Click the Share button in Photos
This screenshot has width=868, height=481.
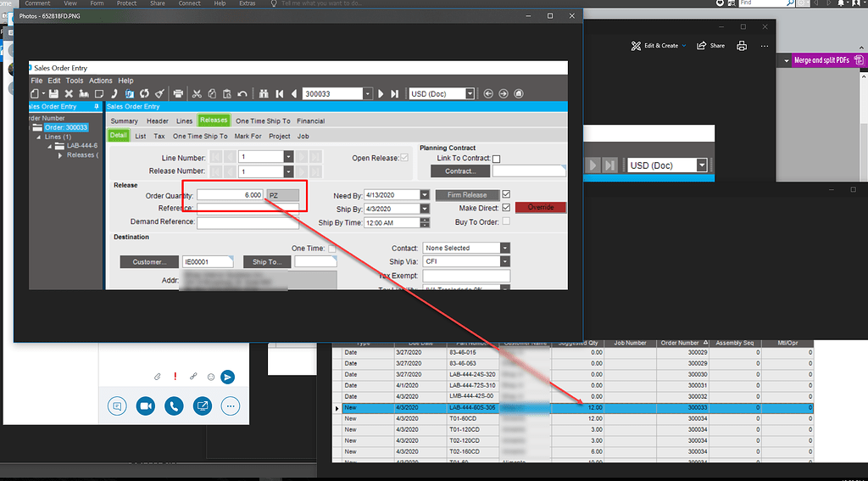point(711,46)
